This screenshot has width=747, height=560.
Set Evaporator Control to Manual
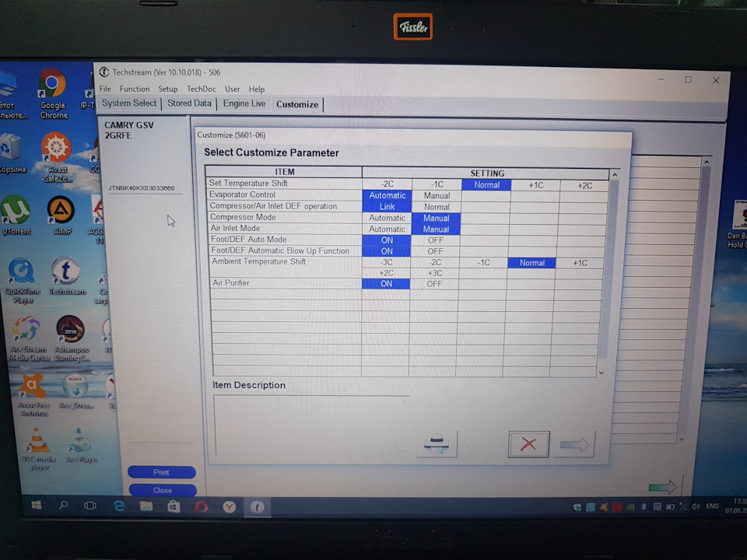[x=437, y=196]
